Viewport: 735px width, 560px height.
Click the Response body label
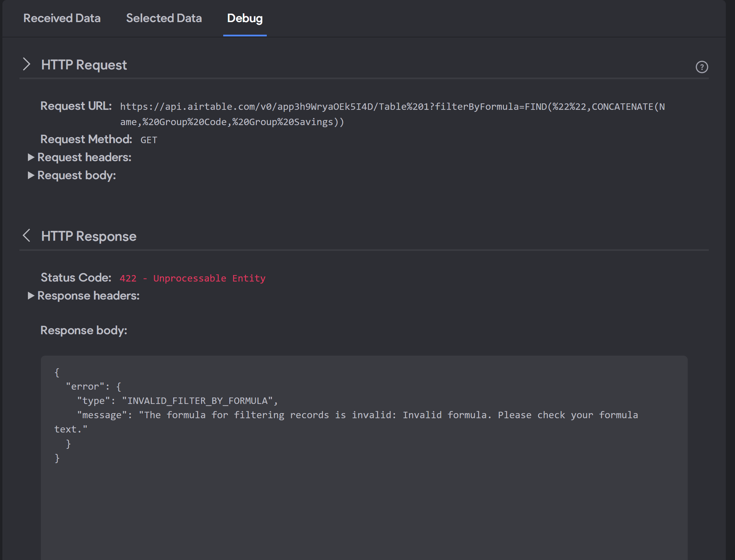click(x=84, y=330)
